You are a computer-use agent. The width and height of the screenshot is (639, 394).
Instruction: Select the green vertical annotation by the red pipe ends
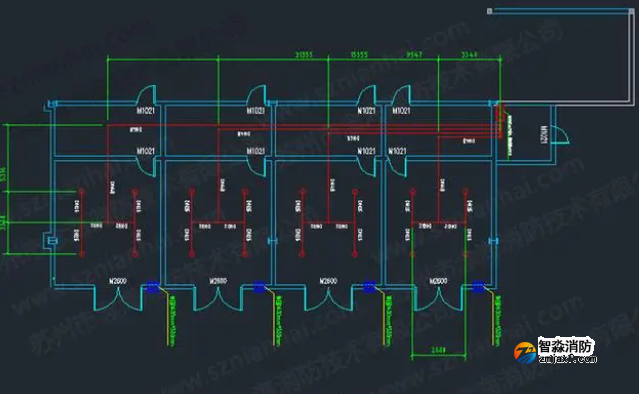coord(509,136)
